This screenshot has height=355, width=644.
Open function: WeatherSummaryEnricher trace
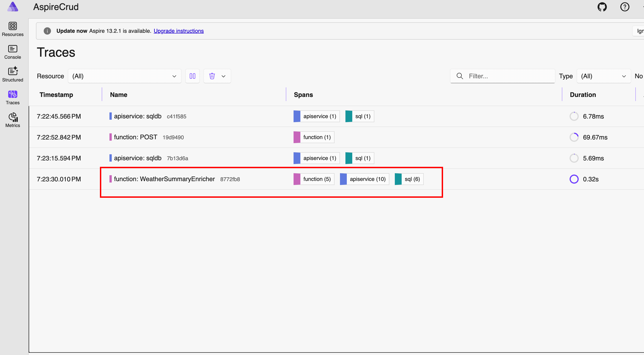164,179
